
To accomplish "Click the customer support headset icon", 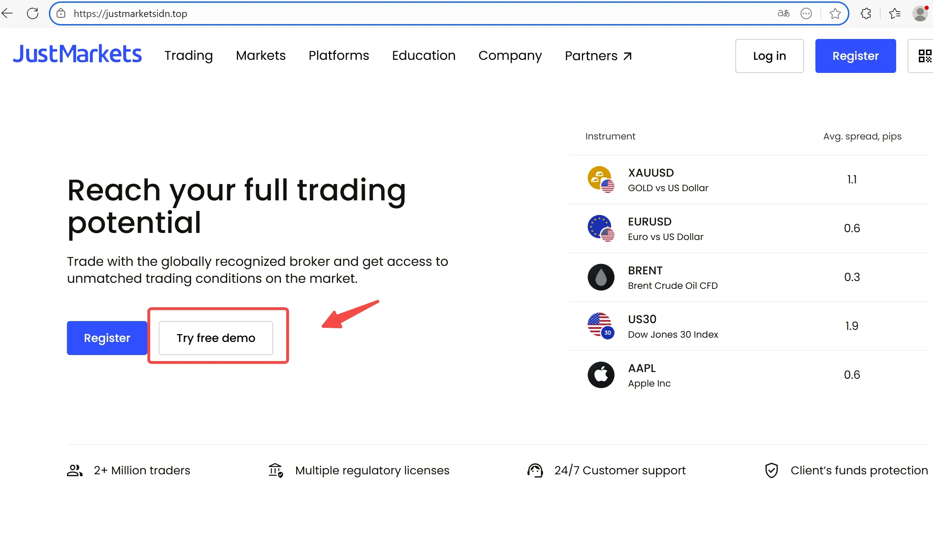I will click(x=535, y=470).
